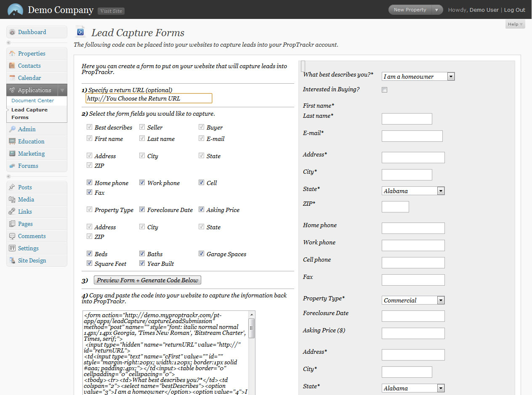
Task: Check the Interested in Buying checkbox
Action: point(384,90)
